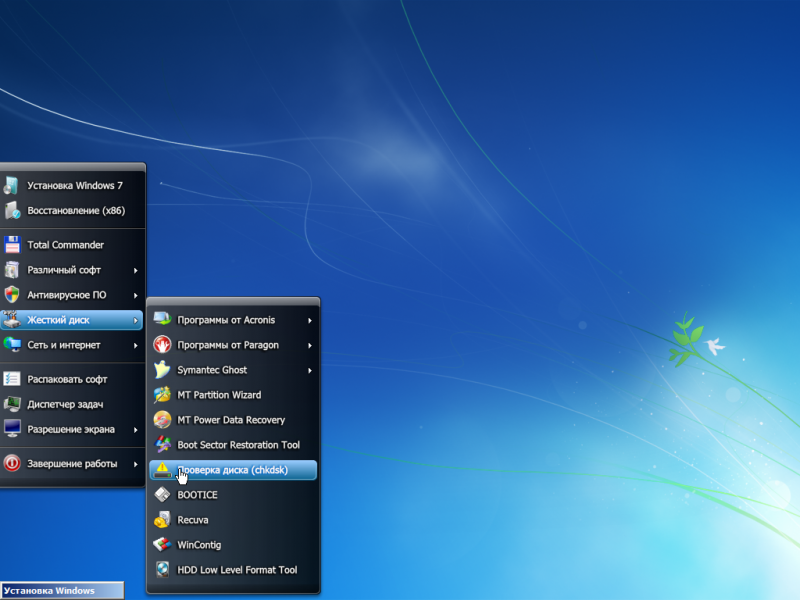This screenshot has height=600, width=800.
Task: Click the BOOTICE label
Action: click(x=197, y=495)
